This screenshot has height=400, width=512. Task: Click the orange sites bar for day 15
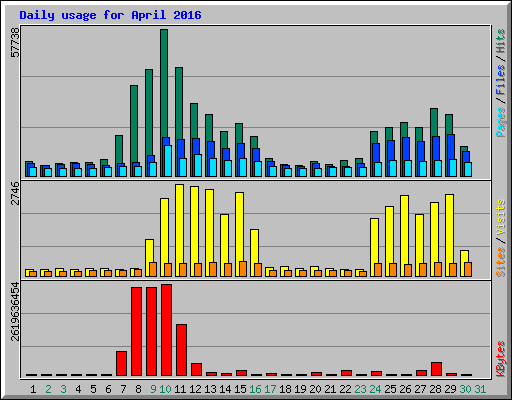[x=243, y=269]
